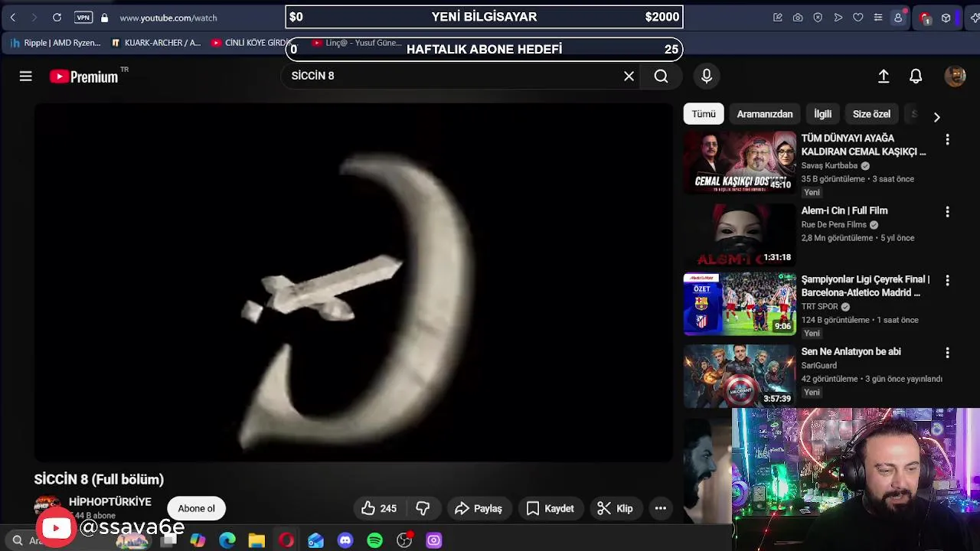Save the video with Kaydet

coord(550,508)
